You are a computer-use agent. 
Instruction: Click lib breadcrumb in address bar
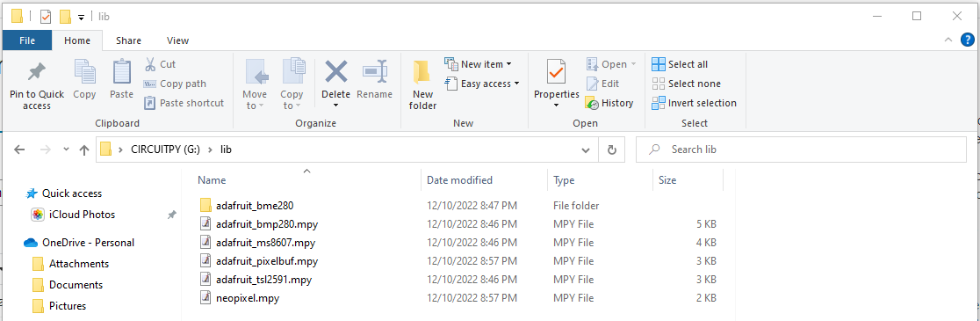point(227,150)
